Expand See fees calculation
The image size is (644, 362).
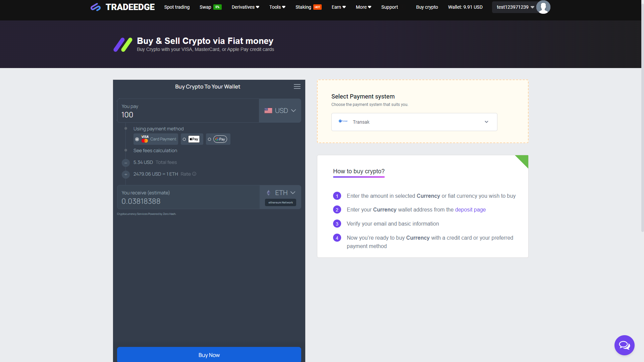point(155,150)
